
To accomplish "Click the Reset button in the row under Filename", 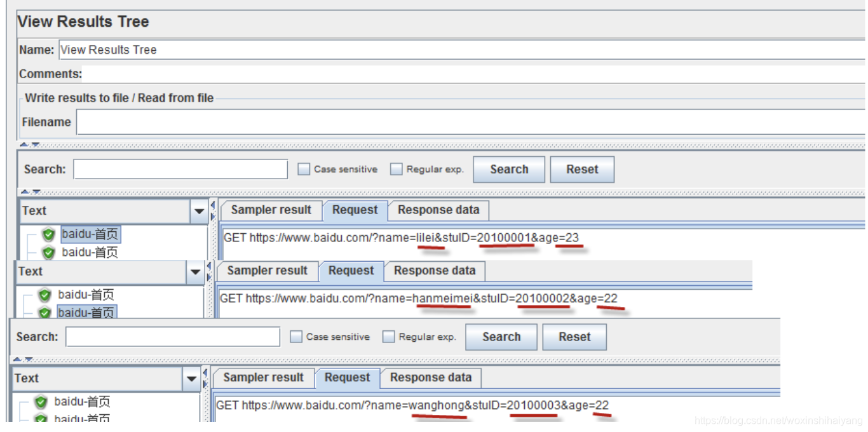I will (582, 170).
